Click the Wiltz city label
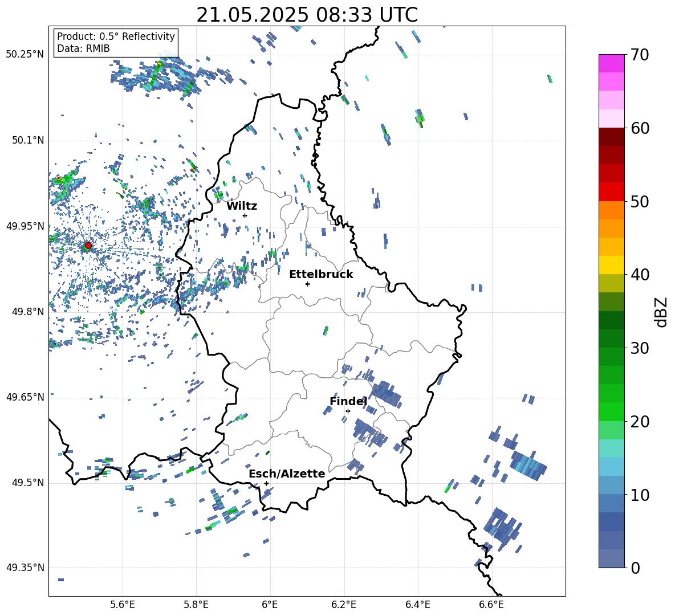This screenshot has width=675, height=616. point(242,206)
